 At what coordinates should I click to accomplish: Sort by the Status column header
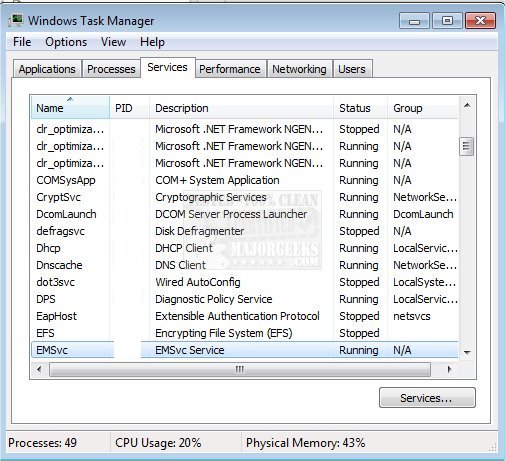click(360, 108)
